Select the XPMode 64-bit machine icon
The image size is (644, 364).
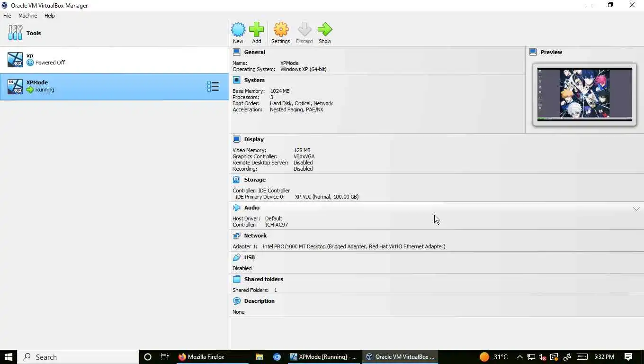[15, 86]
